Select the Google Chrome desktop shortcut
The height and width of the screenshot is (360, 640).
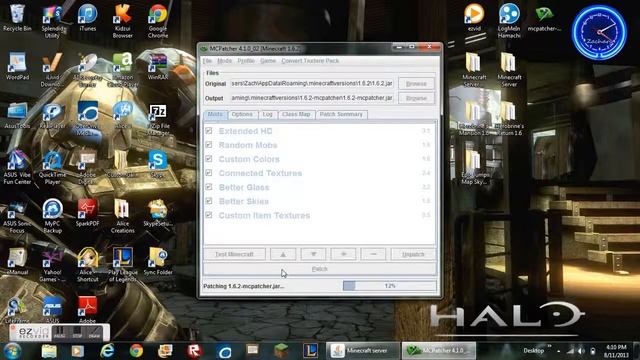click(158, 20)
